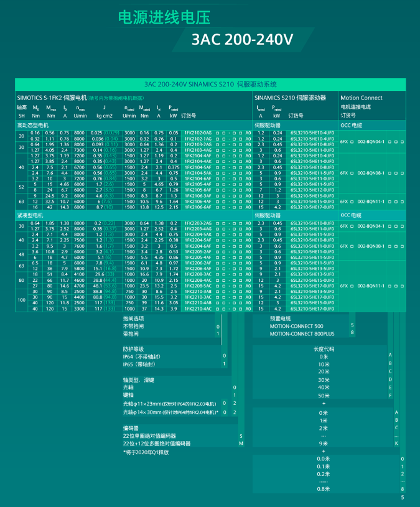Select the "30米" length entry
420x507 pixels.
click(324, 380)
